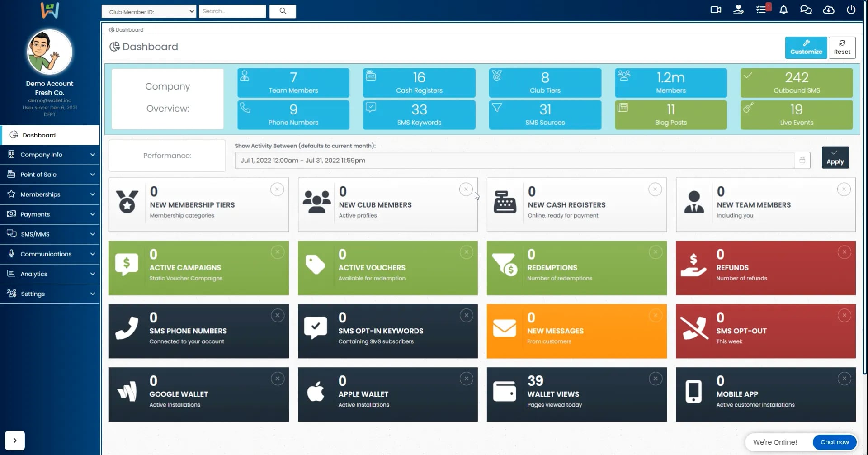The image size is (868, 455).
Task: Expand the collapsed sidebar arrow button
Action: (x=15, y=441)
